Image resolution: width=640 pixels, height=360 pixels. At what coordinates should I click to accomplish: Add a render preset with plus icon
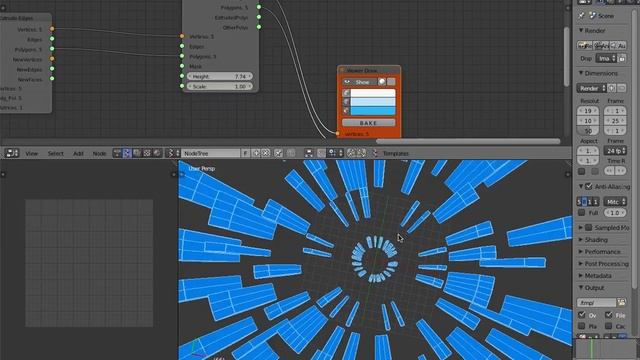[x=612, y=88]
